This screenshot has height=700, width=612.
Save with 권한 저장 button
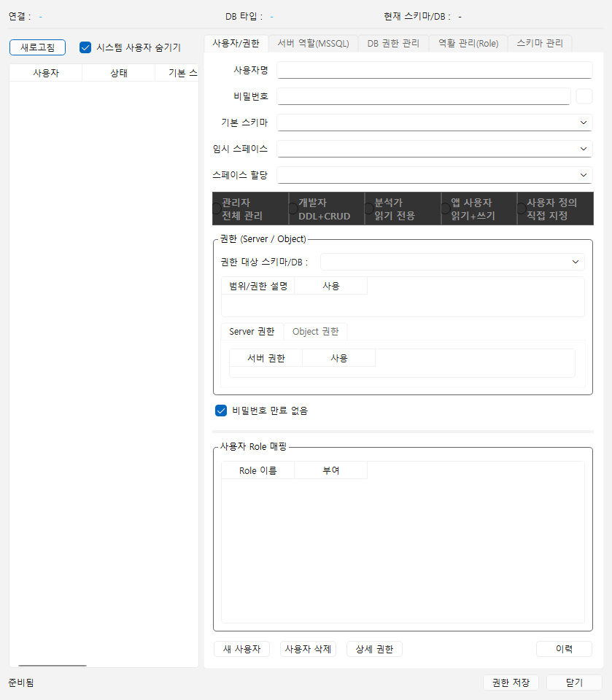coord(511,682)
